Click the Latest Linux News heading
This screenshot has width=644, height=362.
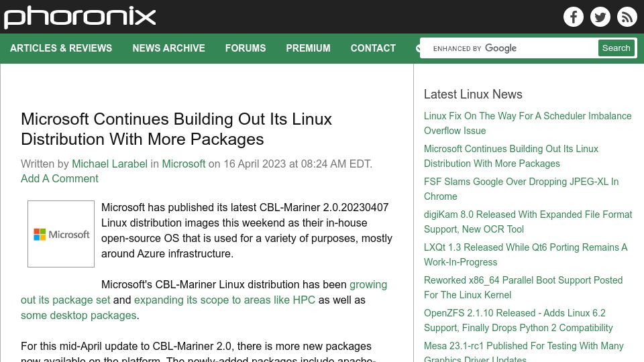pos(473,94)
